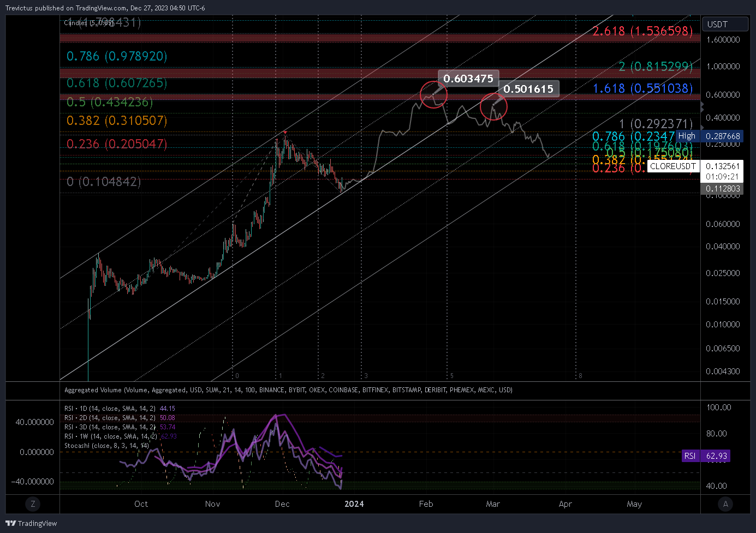The width and height of the screenshot is (756, 533).
Task: Click the Feb label on time axis
Action: point(426,504)
